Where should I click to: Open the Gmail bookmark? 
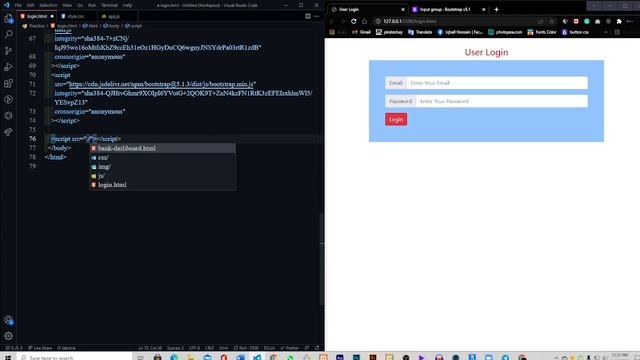(x=361, y=32)
